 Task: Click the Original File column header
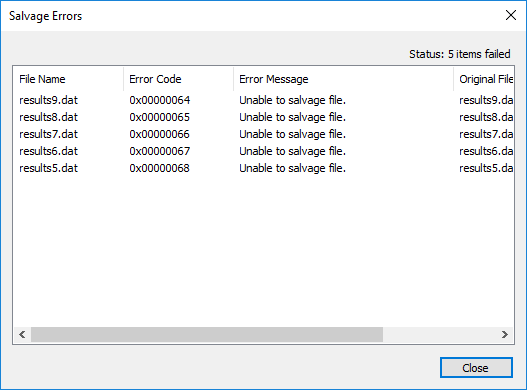click(x=484, y=79)
